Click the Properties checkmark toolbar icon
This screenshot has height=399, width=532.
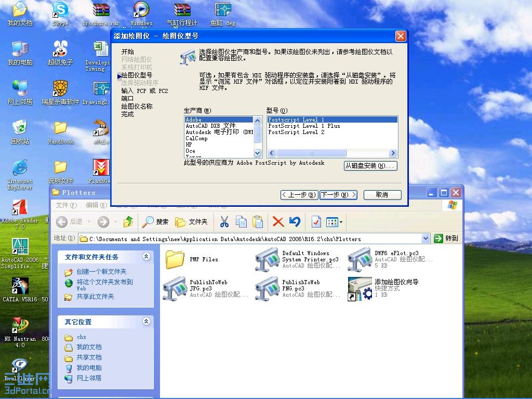coord(316,222)
